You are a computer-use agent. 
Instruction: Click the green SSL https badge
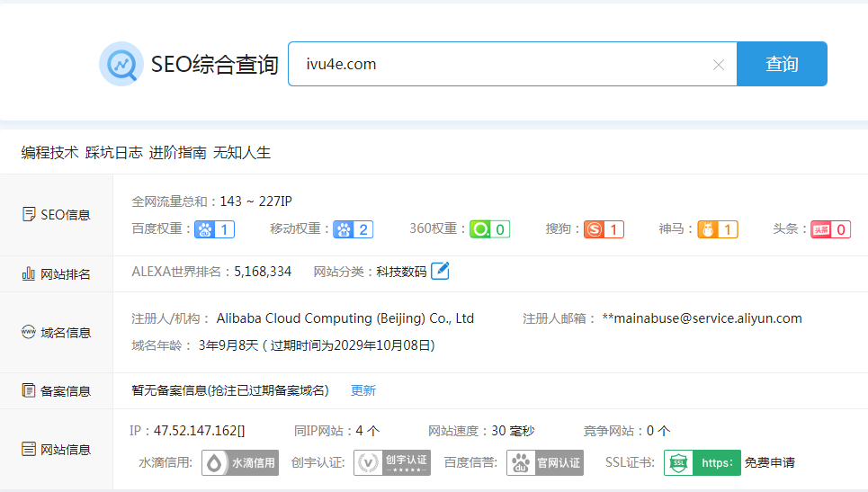click(702, 462)
